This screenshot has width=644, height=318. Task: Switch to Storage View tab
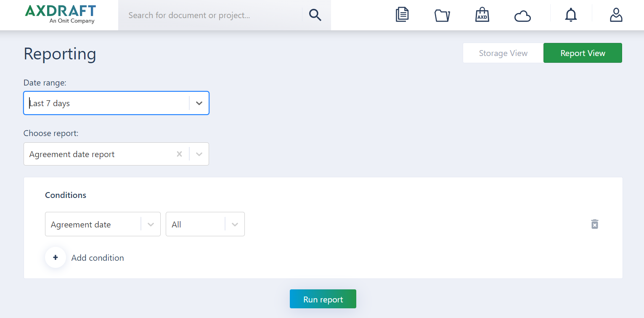click(x=503, y=53)
